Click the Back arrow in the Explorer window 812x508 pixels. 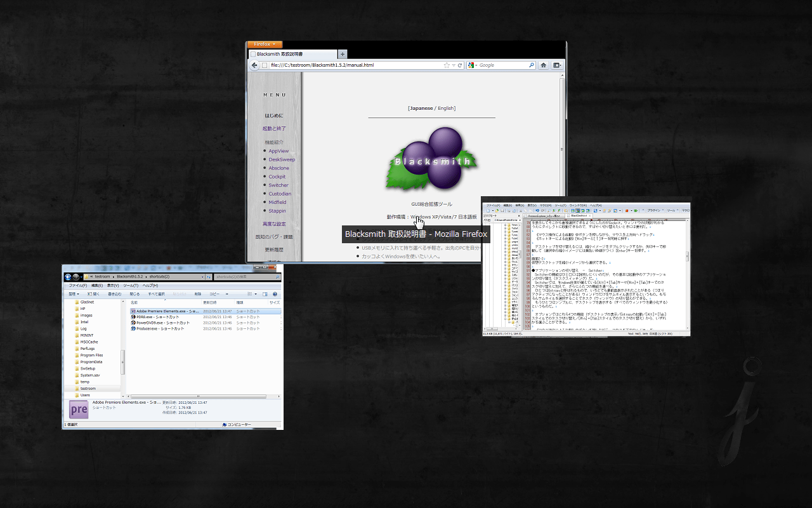pyautogui.click(x=67, y=277)
